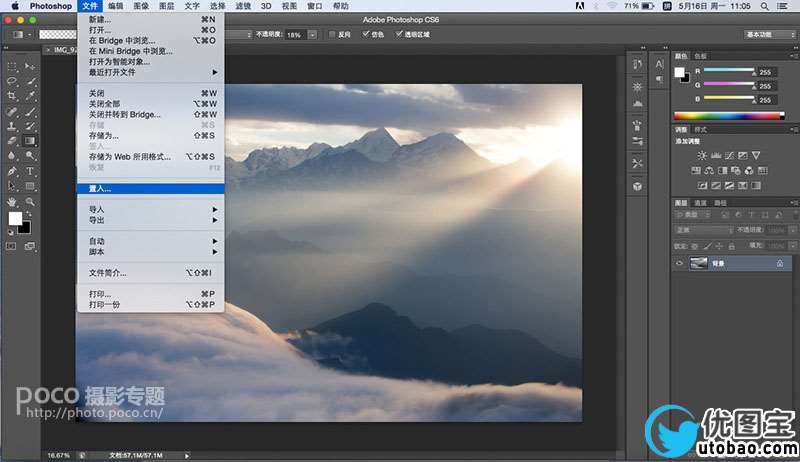
Task: Choose 存储为... from the File menu
Action: pos(151,136)
